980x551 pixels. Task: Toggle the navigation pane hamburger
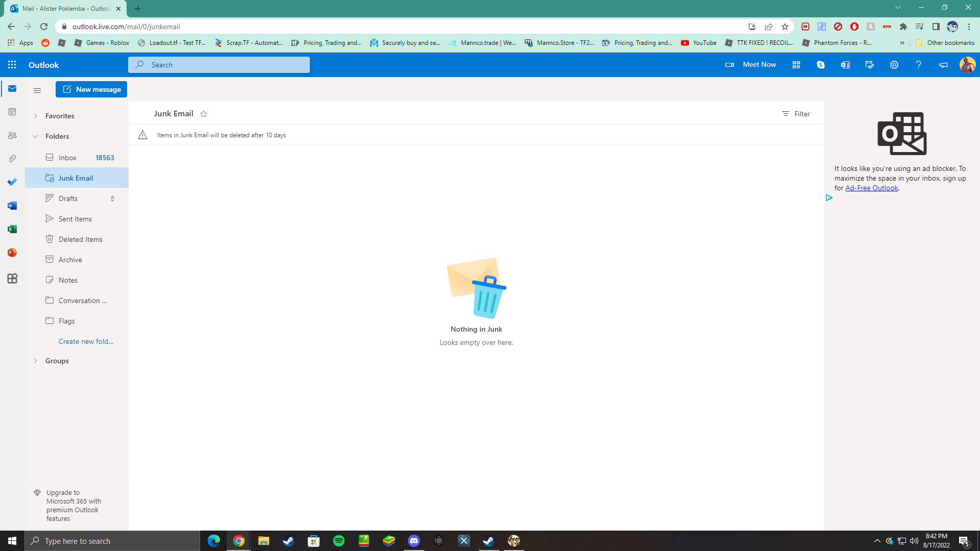(x=37, y=90)
